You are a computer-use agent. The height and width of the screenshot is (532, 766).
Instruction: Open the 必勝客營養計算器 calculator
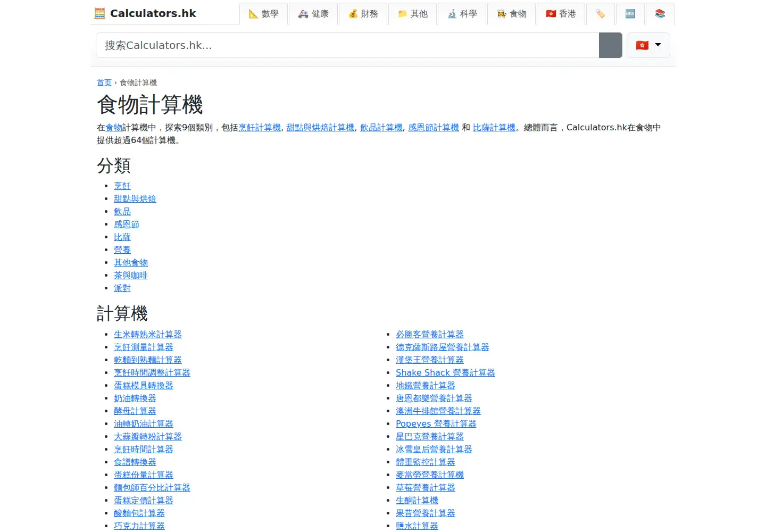(x=430, y=335)
